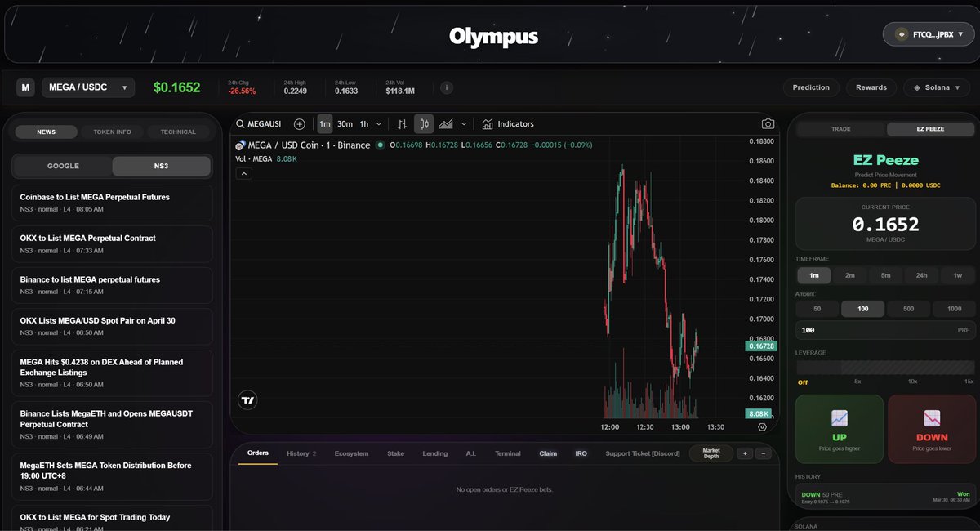Click the UP chart arrow icon
Viewport: 980px width, 531px height.
[840, 418]
